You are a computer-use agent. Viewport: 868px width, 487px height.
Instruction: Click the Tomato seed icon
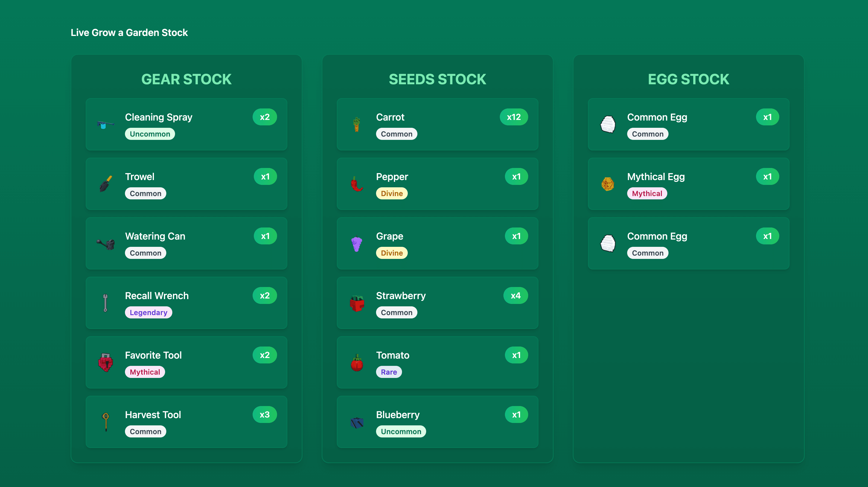[x=356, y=363]
